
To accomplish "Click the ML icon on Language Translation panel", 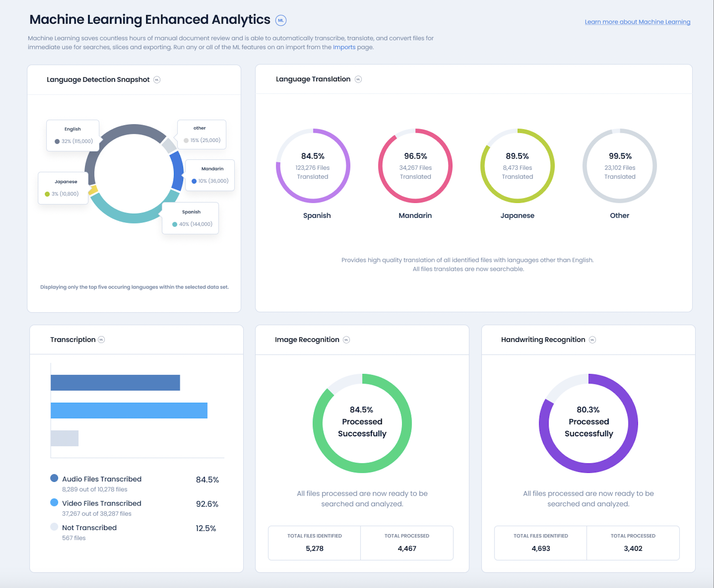I will point(358,79).
